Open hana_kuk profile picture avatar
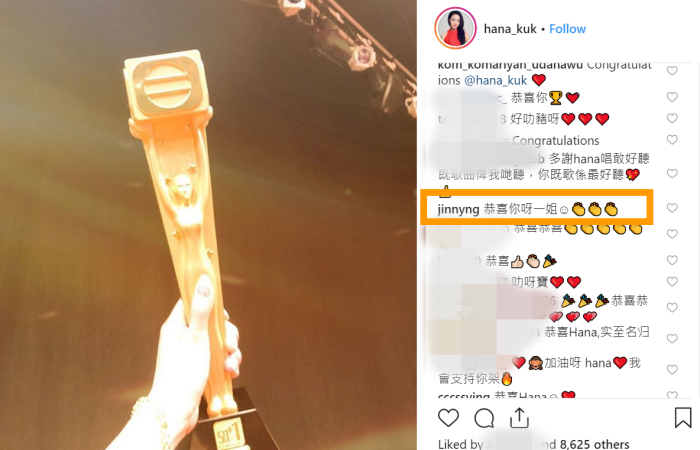The width and height of the screenshot is (700, 450). pos(455,28)
